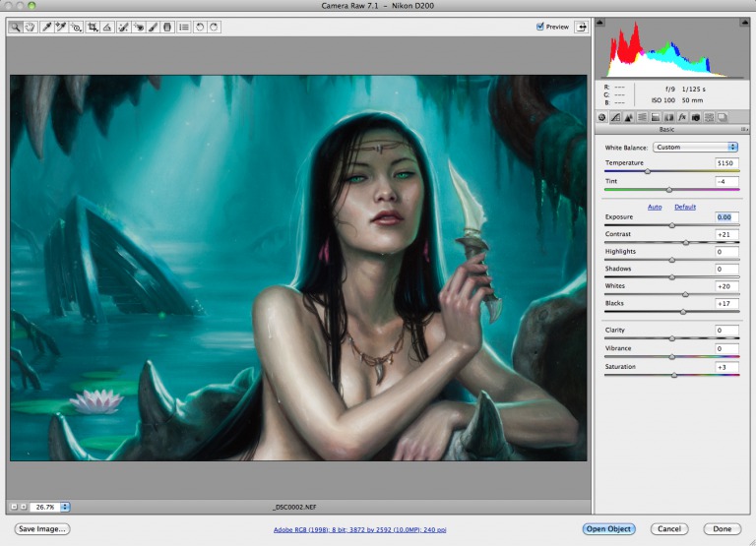Open the zoom level dropdown at 26.7%
756x546 pixels.
(x=65, y=507)
